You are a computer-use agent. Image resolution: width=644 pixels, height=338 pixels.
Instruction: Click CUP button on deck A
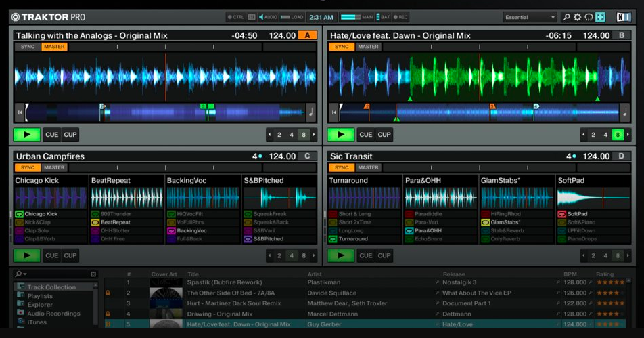[70, 135]
